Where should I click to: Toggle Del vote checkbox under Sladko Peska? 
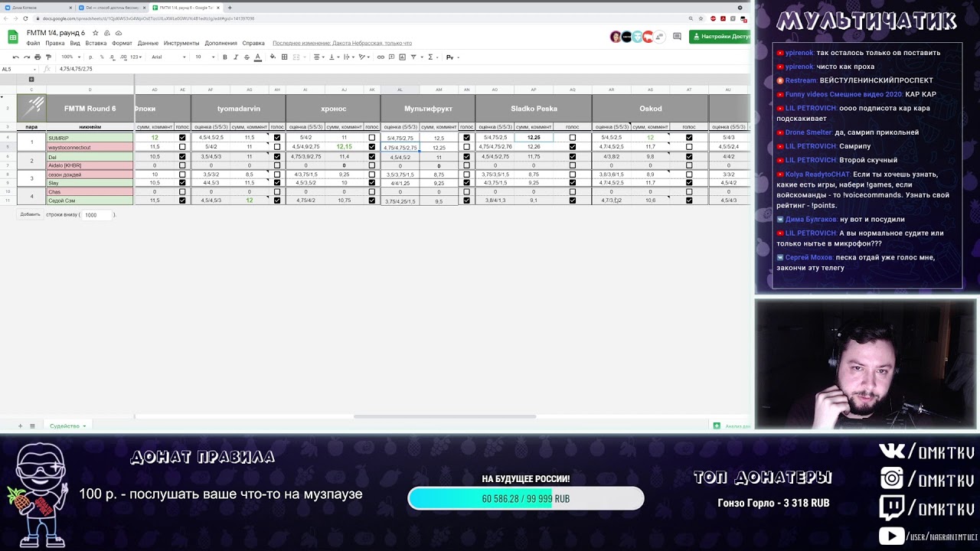pos(572,156)
